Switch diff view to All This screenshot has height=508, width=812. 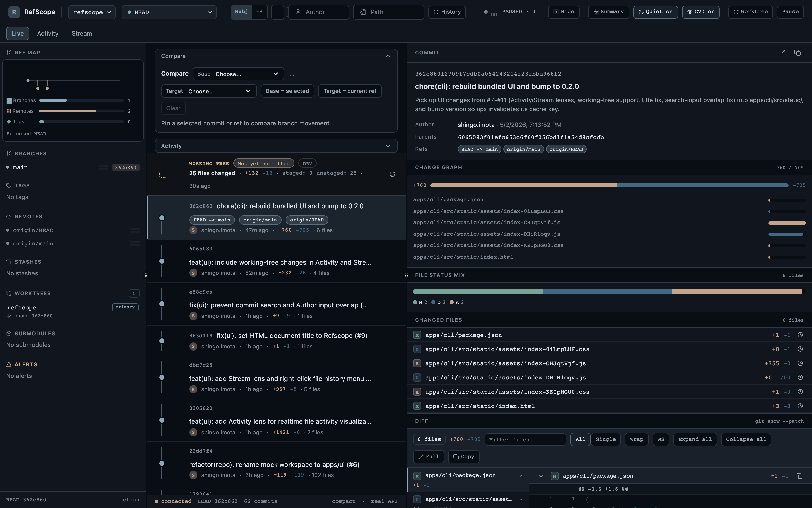coord(580,439)
